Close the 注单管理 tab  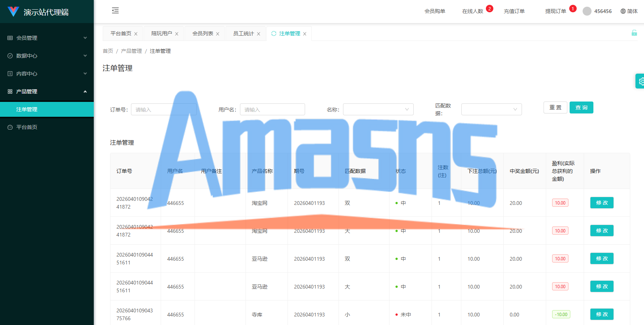(x=305, y=34)
